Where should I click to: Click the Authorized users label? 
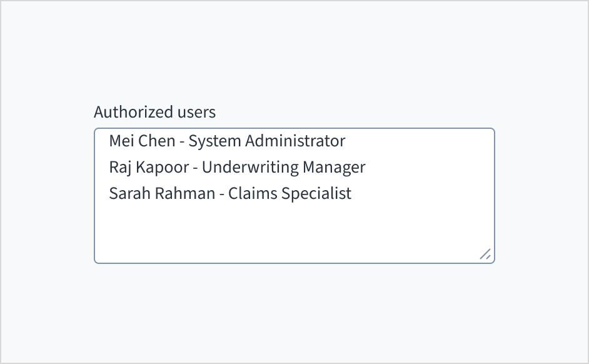[154, 112]
